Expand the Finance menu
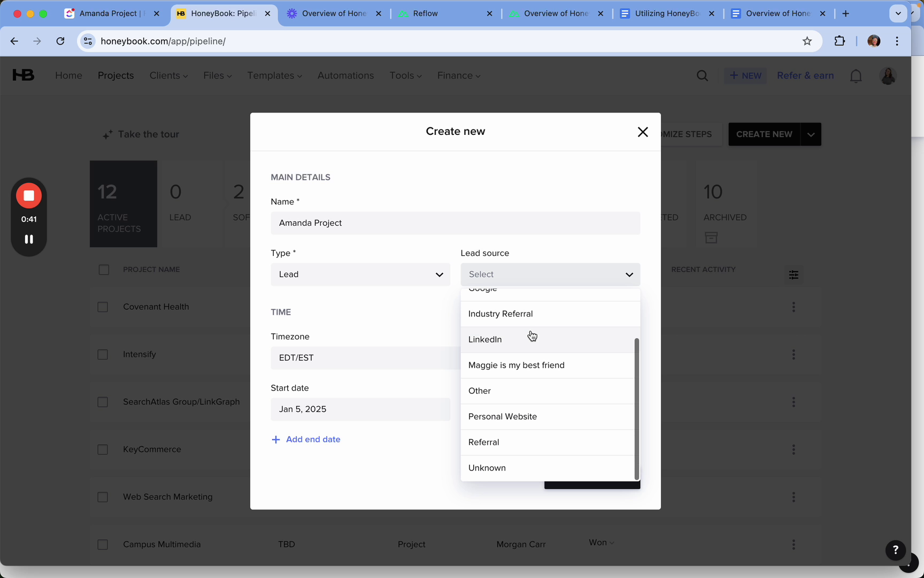924x578 pixels. tap(459, 76)
